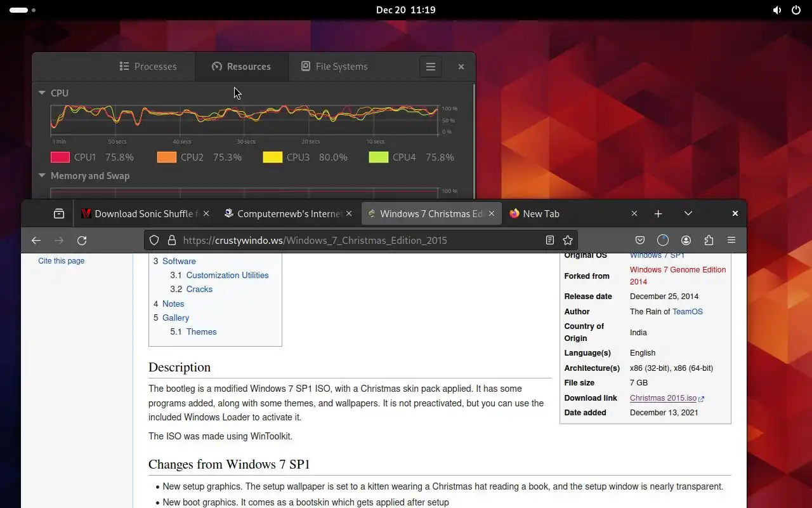Click the December 25, 2014 release date
Viewport: 812px width, 508px height.
(x=664, y=297)
